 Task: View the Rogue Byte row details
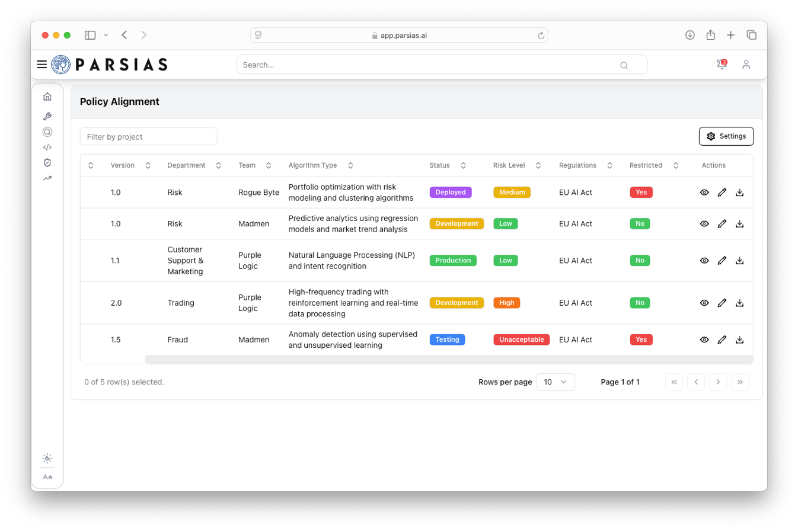[x=704, y=193]
